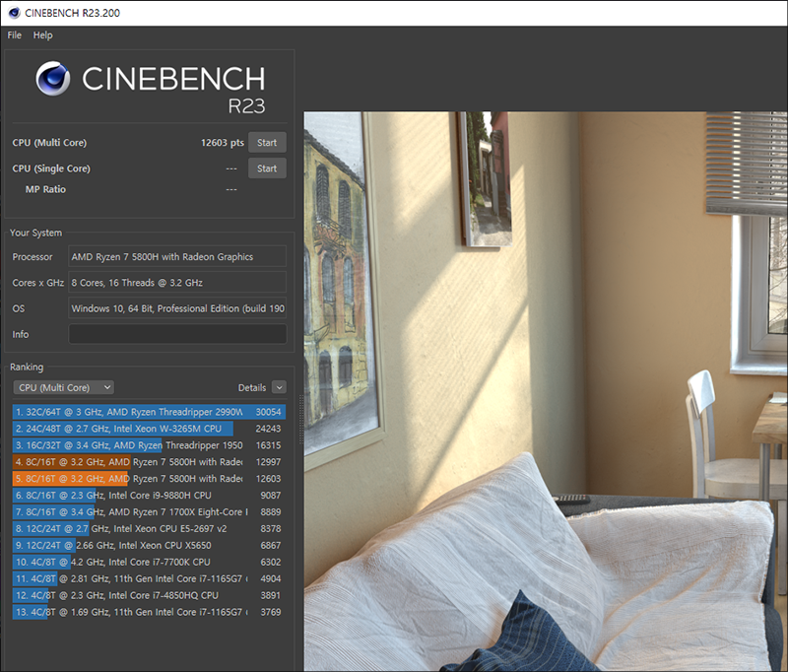Click the 12603 pts multi core score
This screenshot has width=788, height=672.
(223, 143)
